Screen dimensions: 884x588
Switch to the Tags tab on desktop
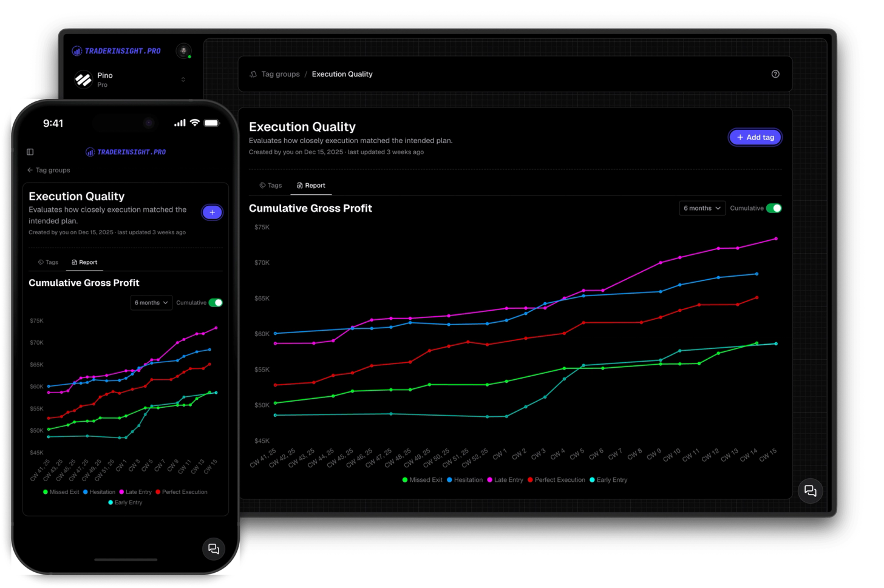coord(271,186)
